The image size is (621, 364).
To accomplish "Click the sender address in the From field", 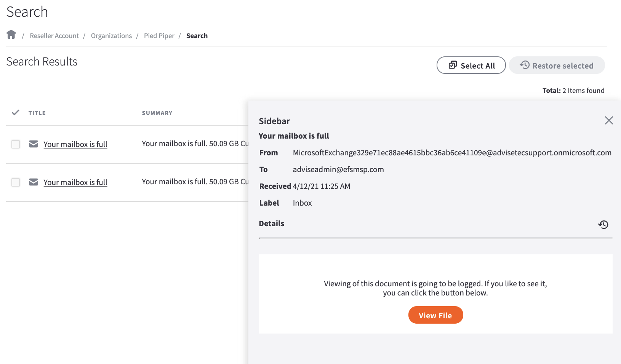I will tap(452, 153).
